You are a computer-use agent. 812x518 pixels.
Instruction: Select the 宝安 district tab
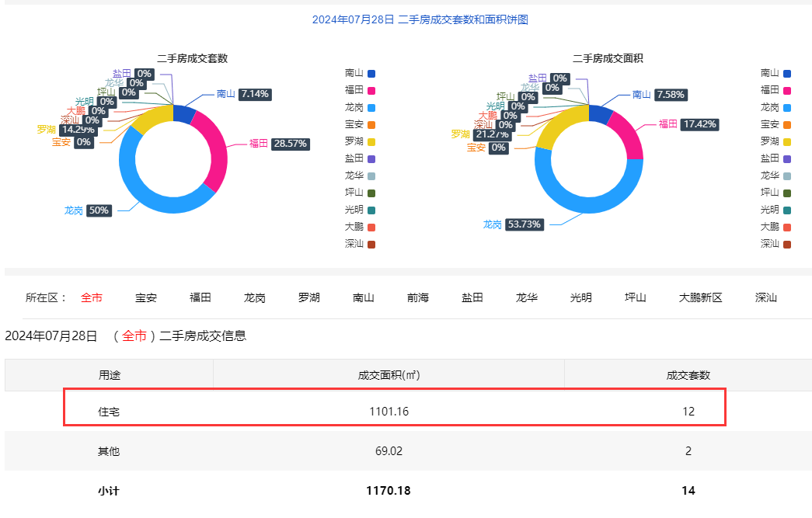coord(145,297)
